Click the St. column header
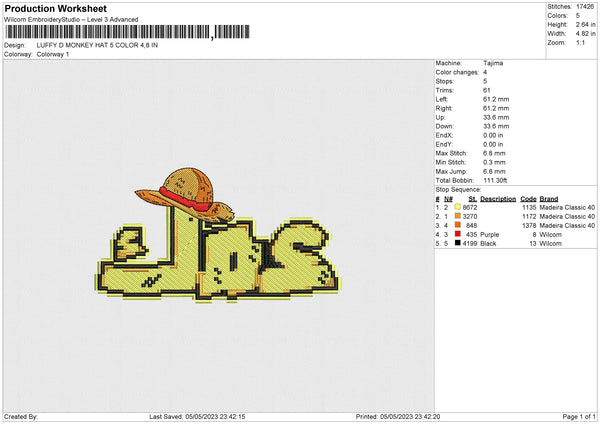Image resolution: width=600 pixels, height=424 pixels. coord(473,199)
